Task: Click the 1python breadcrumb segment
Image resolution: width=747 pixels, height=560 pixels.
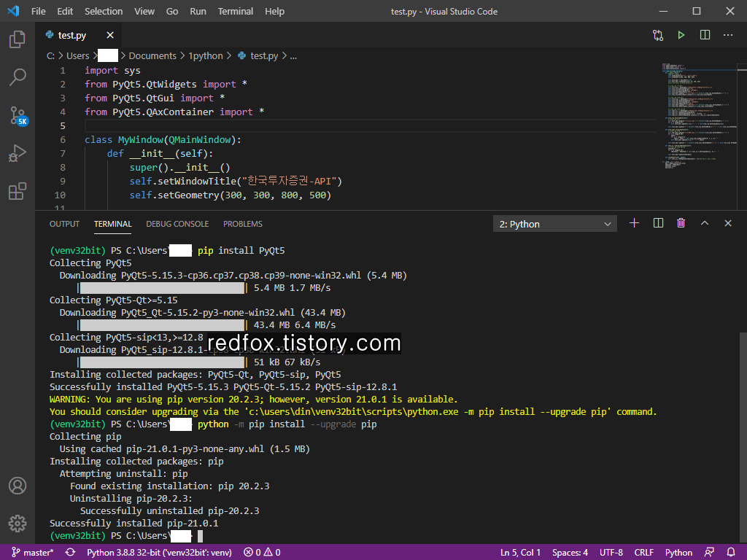Action: pos(205,55)
